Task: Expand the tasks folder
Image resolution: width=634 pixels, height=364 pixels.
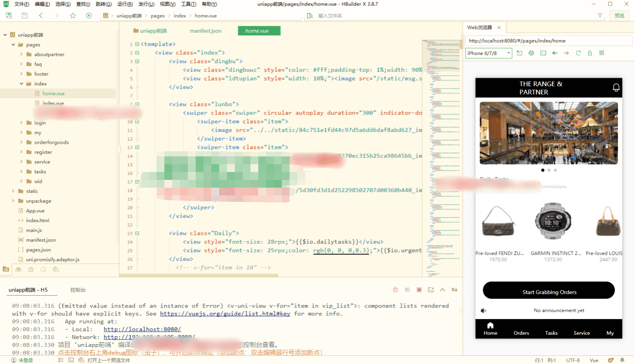Action: [x=22, y=172]
